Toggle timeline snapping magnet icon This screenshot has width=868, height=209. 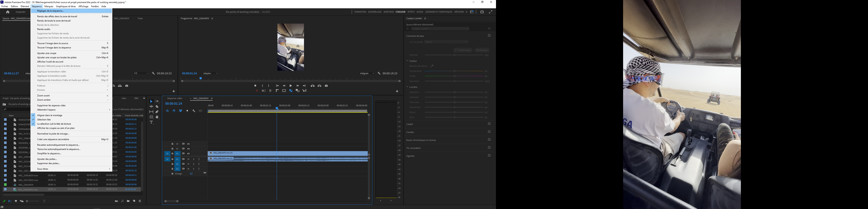174,111
